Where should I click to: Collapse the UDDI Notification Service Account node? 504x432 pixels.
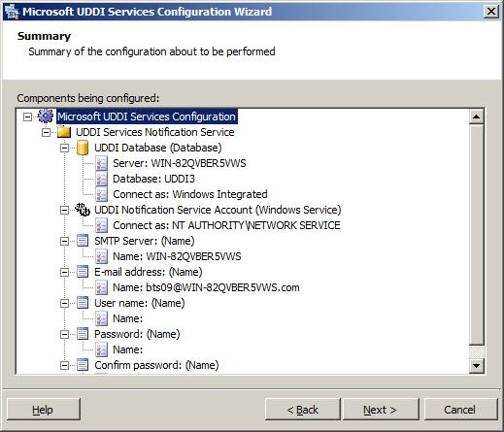[x=64, y=210]
